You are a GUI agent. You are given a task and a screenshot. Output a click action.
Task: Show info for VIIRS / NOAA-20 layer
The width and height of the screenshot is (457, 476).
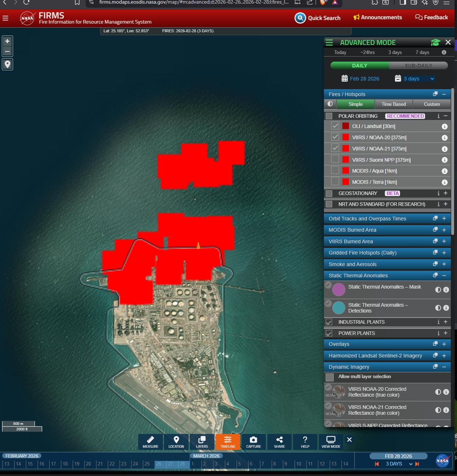pyautogui.click(x=444, y=138)
